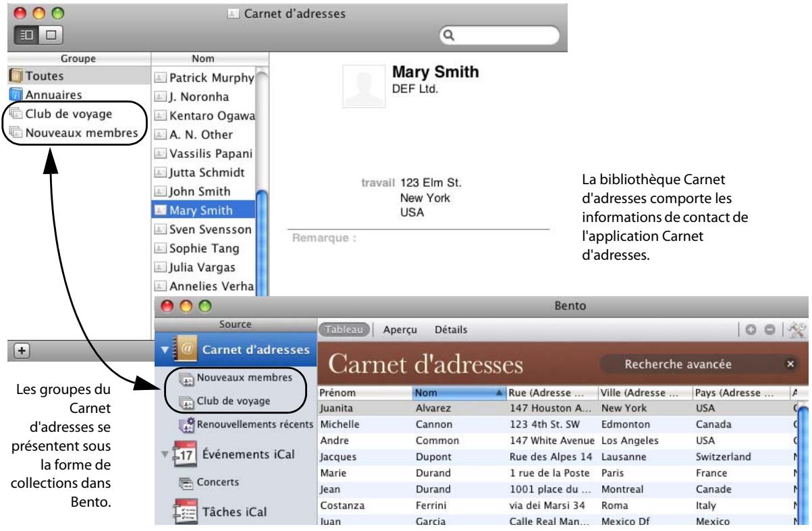The height and width of the screenshot is (531, 812).
Task: Select contact Kentaro Ogawa
Action: [203, 115]
